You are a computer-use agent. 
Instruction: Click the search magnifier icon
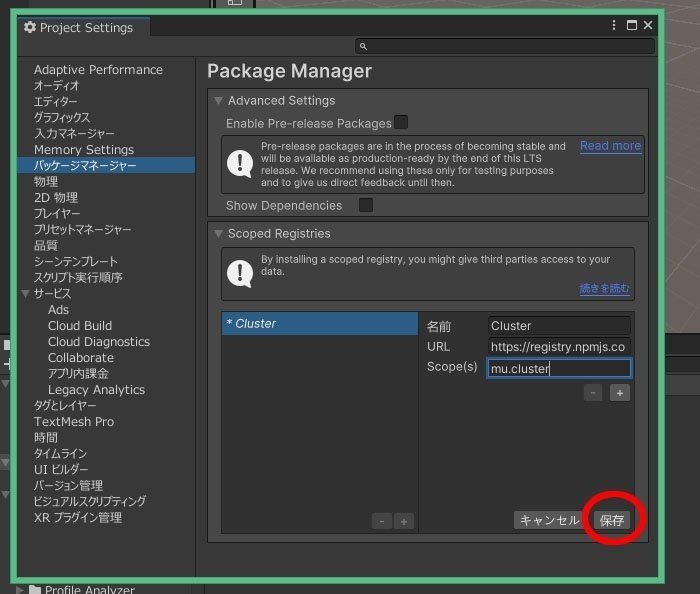pyautogui.click(x=363, y=46)
